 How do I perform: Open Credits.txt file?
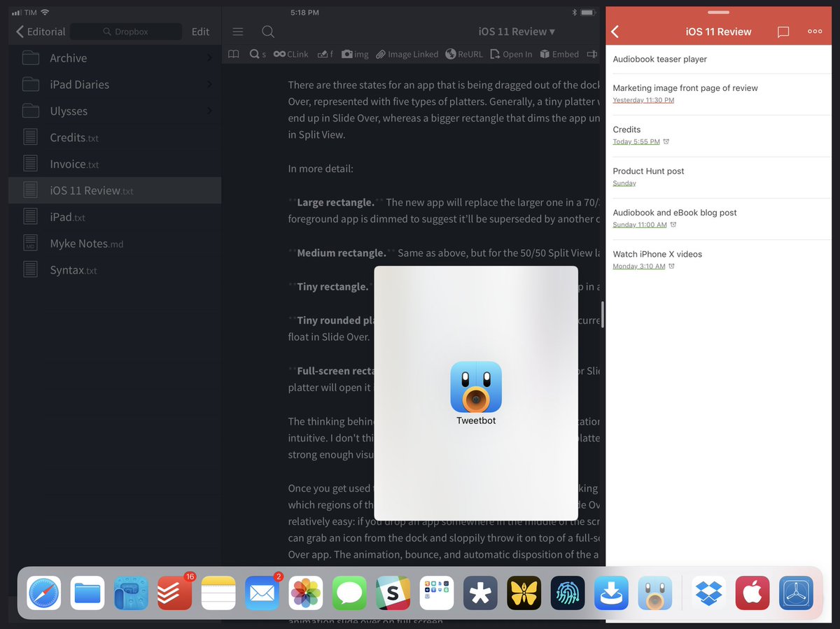click(115, 138)
